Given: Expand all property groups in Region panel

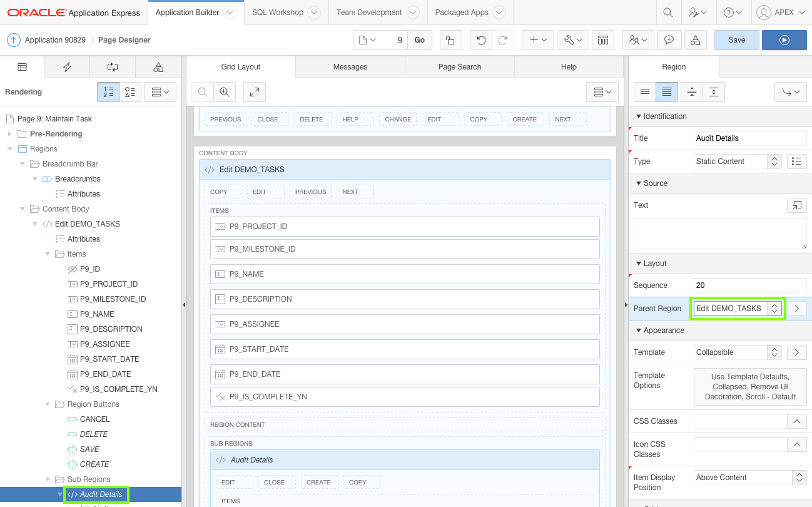Looking at the screenshot, I should tap(691, 91).
